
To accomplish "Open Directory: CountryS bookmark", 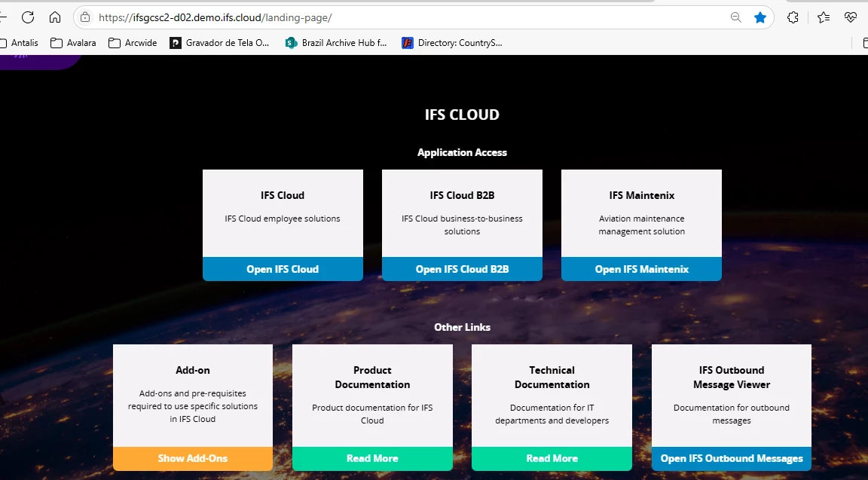I will click(x=452, y=43).
